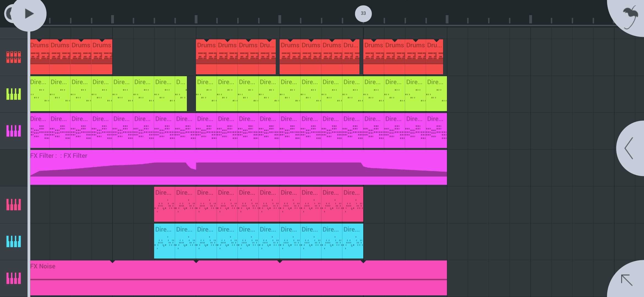Click the playhead marker labeled 33
The width and height of the screenshot is (644, 297).
(x=363, y=13)
